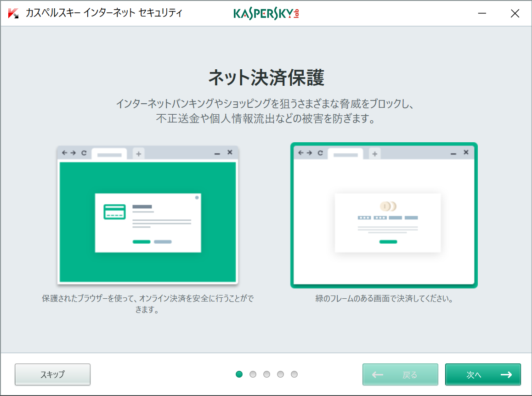Click the description line 不正送金や個人情報流出

266,118
